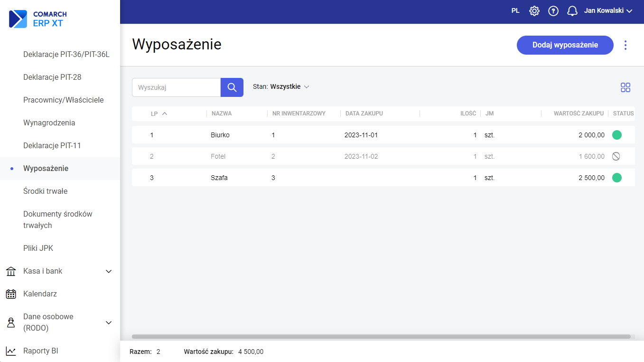The width and height of the screenshot is (644, 362).
Task: Expand Dane osobowe (RODO) section
Action: pos(108,323)
